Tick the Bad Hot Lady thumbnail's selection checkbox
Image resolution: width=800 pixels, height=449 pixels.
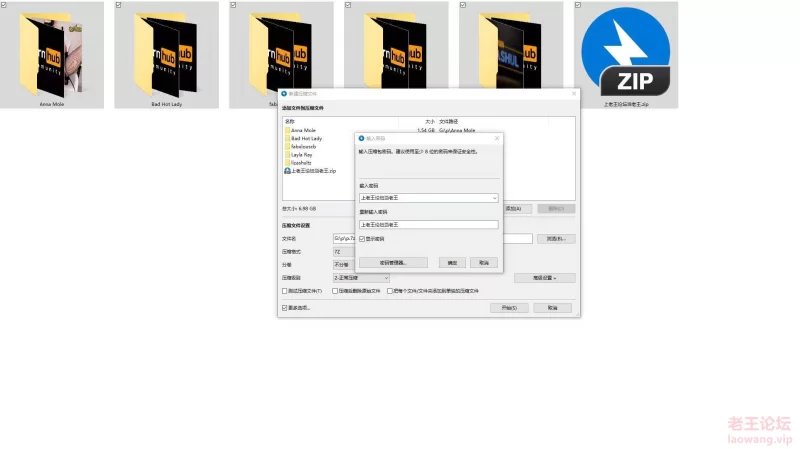pos(119,5)
